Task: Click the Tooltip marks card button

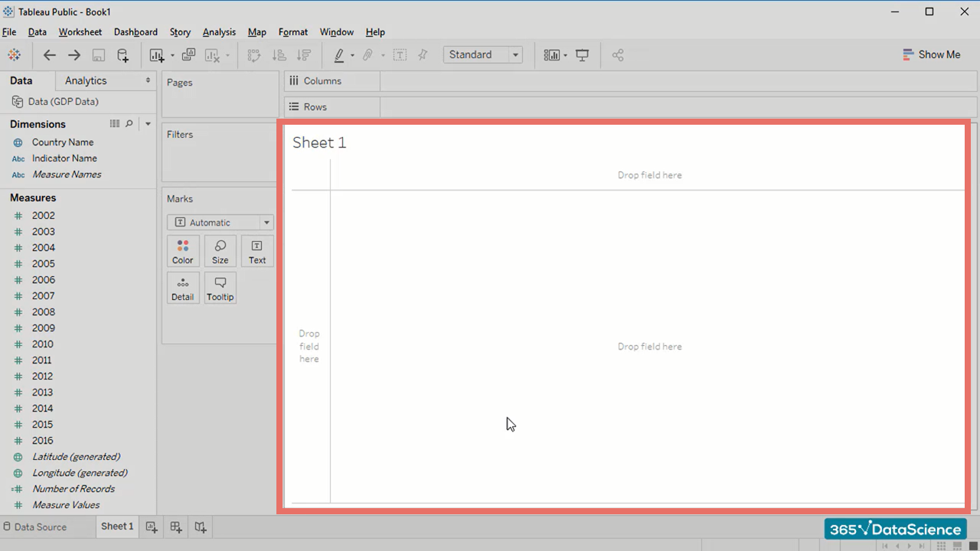Action: click(x=220, y=289)
